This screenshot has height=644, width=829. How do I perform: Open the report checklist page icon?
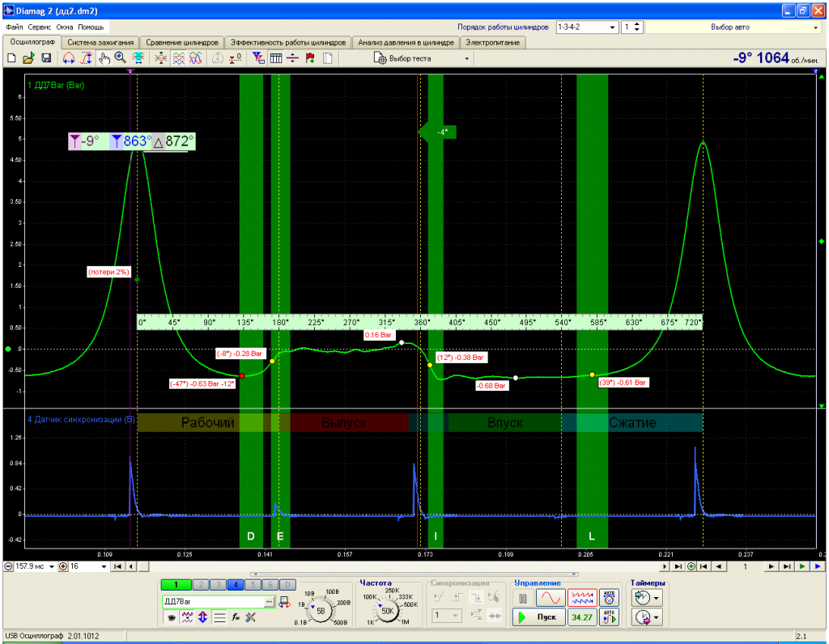(x=327, y=58)
